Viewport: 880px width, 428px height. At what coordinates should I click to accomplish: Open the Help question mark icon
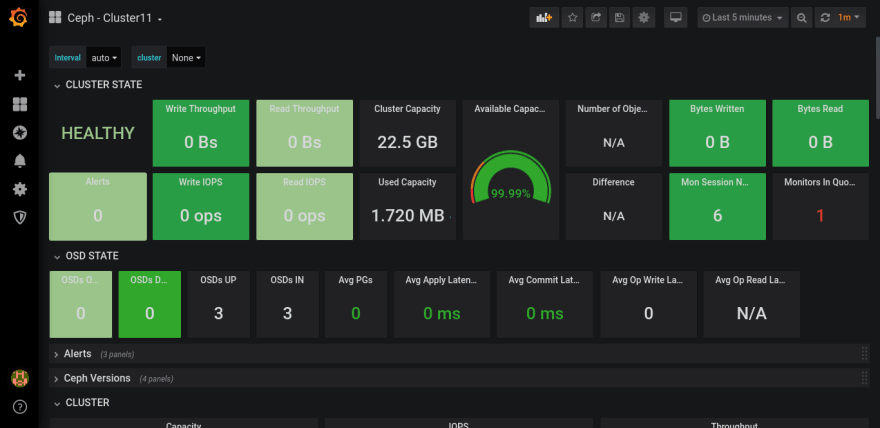pyautogui.click(x=20, y=407)
